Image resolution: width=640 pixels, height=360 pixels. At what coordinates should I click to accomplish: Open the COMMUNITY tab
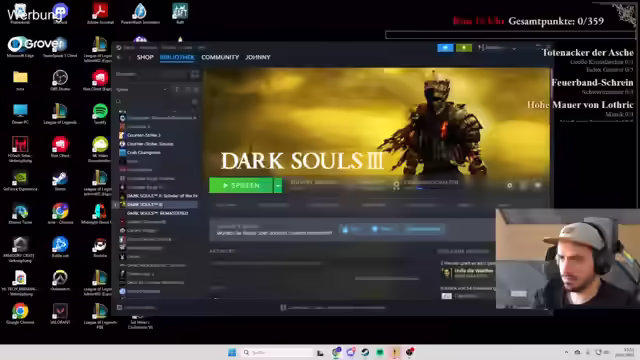click(x=220, y=58)
